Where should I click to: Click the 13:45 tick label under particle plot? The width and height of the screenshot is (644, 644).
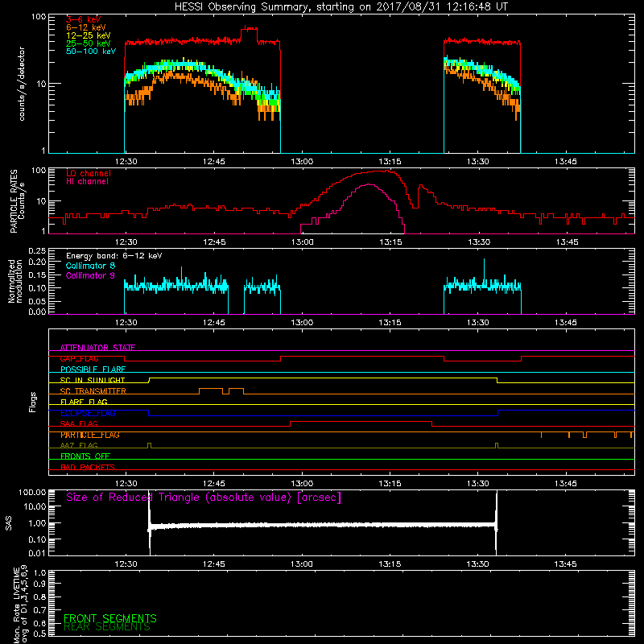tap(568, 242)
